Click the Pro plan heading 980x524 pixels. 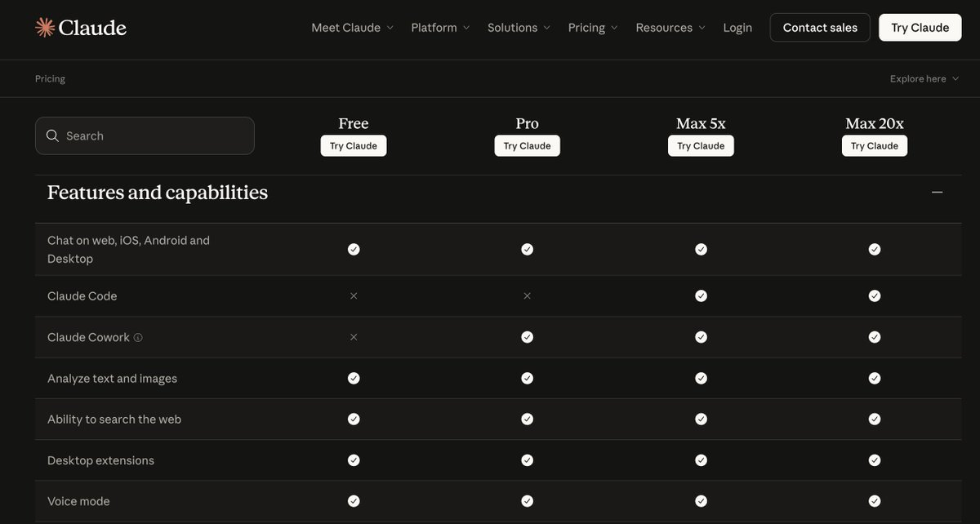[528, 123]
